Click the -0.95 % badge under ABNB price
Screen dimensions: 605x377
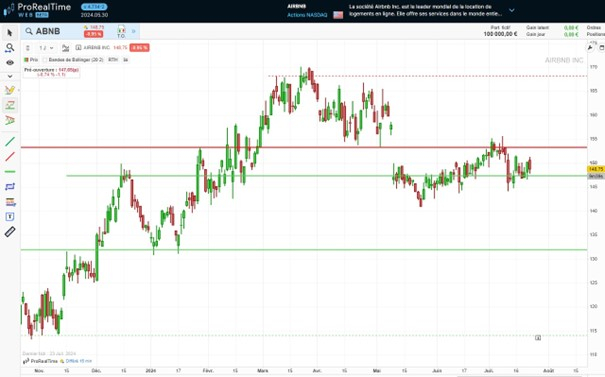[x=93, y=34]
